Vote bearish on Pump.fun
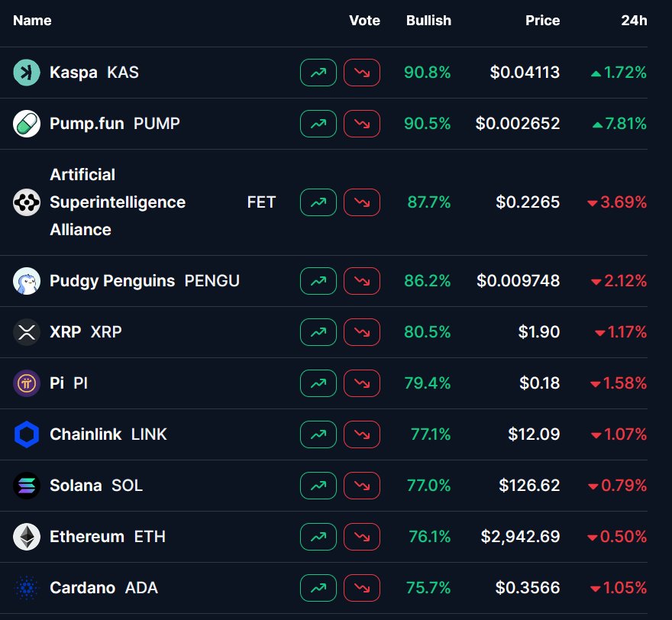This screenshot has height=620, width=672. 362,124
